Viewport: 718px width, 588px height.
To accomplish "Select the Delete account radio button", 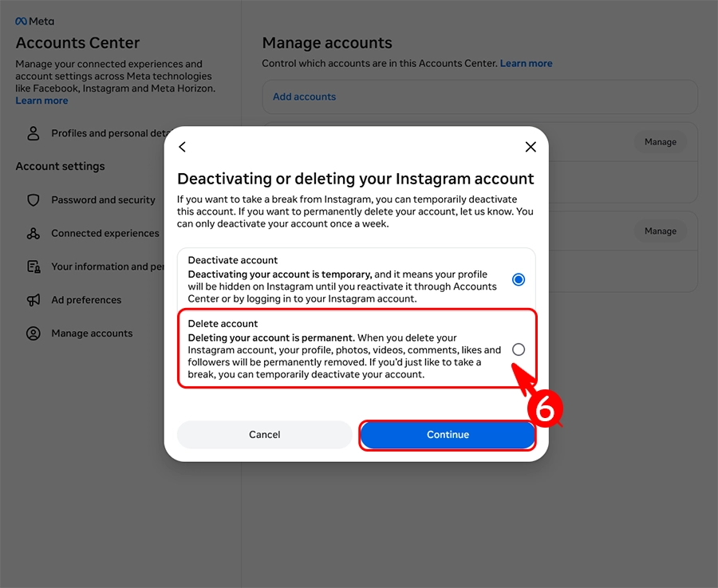I will [x=519, y=349].
